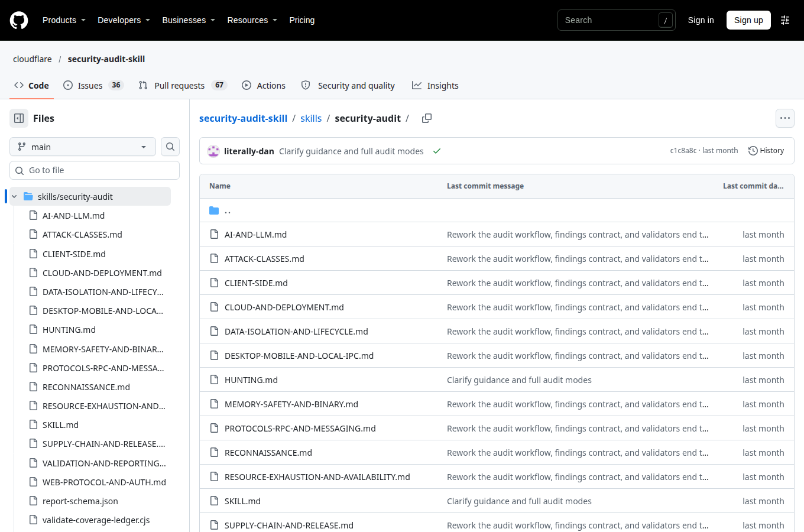This screenshot has width=804, height=532.
Task: Open the Insights tab
Action: pos(435,85)
